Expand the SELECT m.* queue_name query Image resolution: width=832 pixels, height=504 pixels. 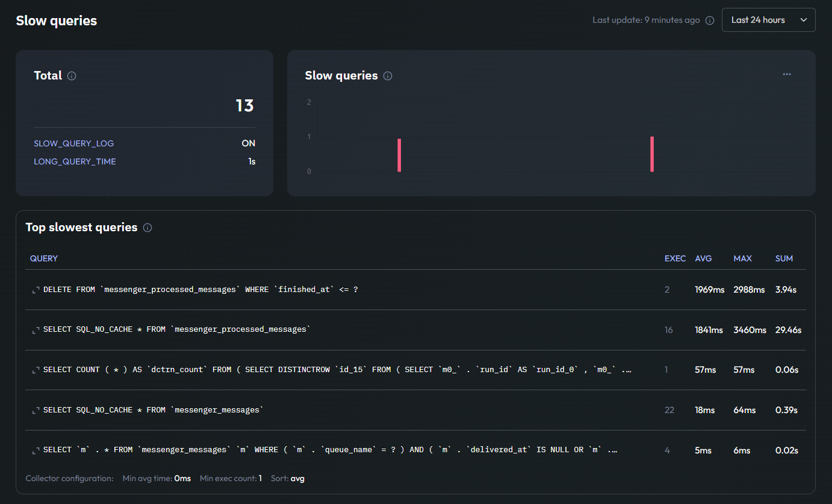tap(36, 450)
